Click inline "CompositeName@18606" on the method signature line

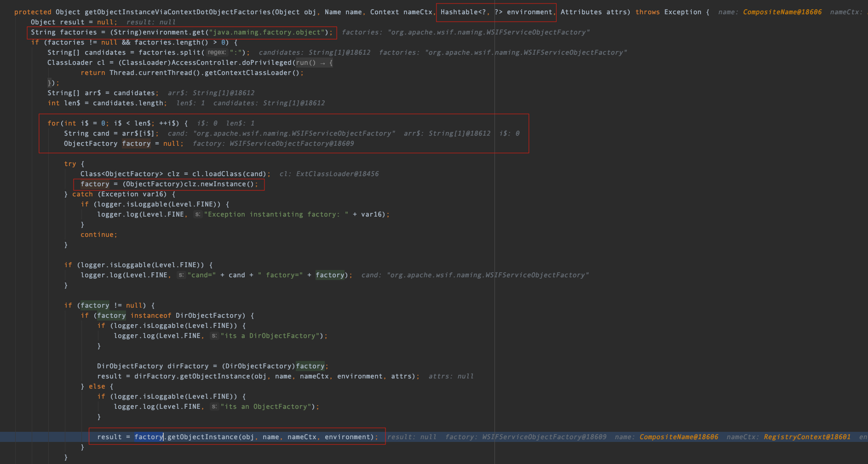(x=782, y=12)
